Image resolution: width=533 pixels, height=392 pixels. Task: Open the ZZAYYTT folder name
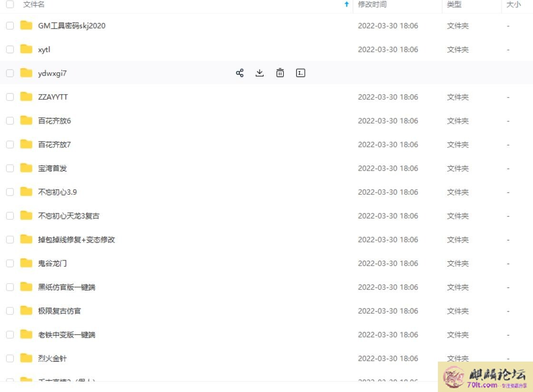[x=53, y=97]
